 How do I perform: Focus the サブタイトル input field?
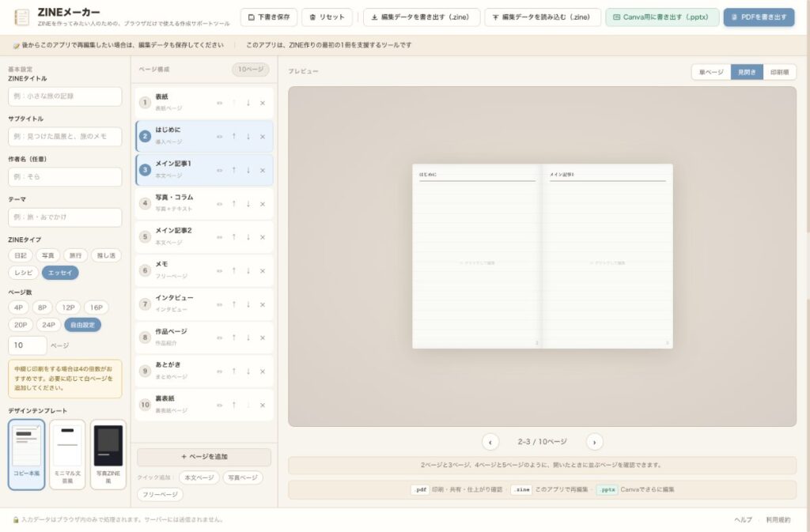click(65, 137)
